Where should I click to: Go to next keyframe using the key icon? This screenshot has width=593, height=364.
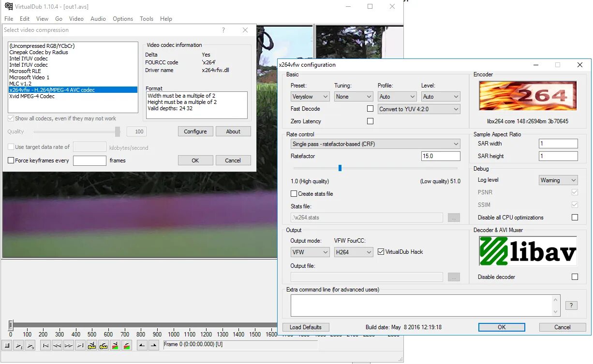click(x=104, y=345)
